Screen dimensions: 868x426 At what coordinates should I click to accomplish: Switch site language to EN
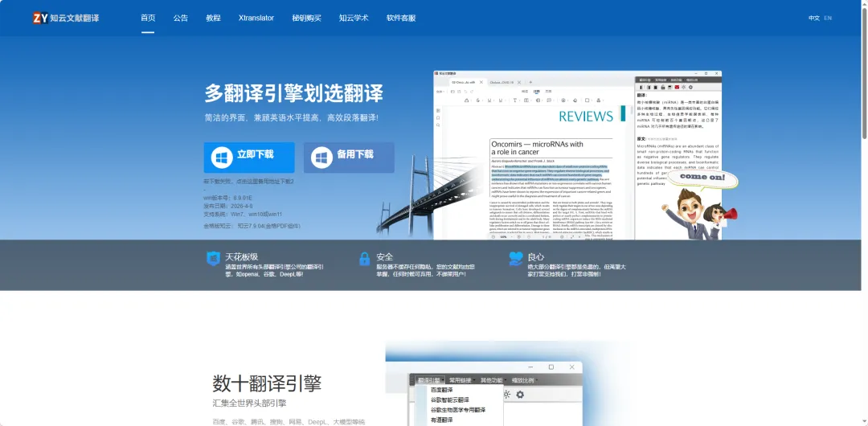pos(828,18)
